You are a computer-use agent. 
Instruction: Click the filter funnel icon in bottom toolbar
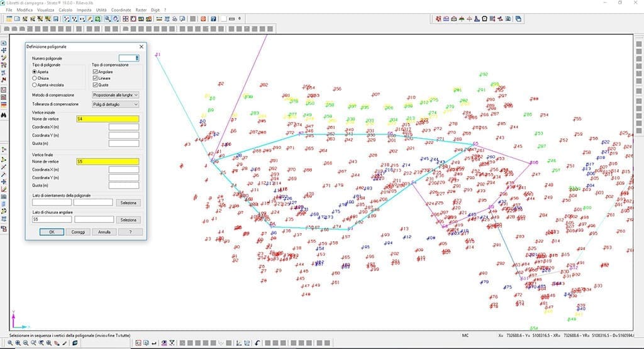click(x=172, y=343)
